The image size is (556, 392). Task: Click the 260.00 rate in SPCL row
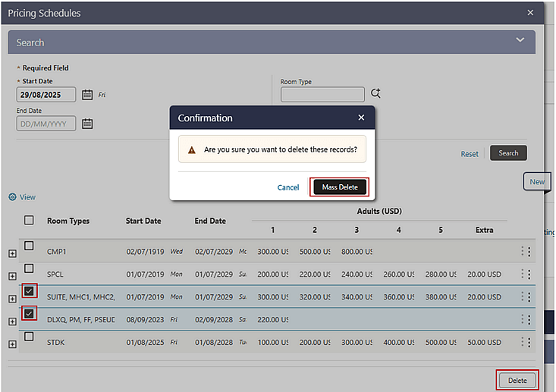[x=398, y=274]
